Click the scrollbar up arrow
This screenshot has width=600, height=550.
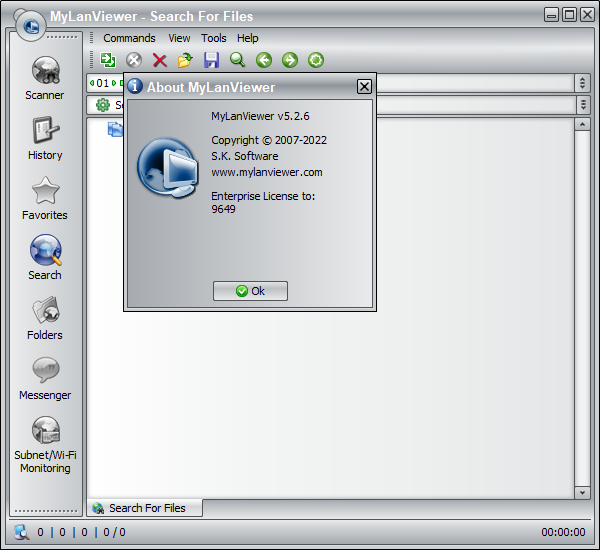click(x=582, y=124)
